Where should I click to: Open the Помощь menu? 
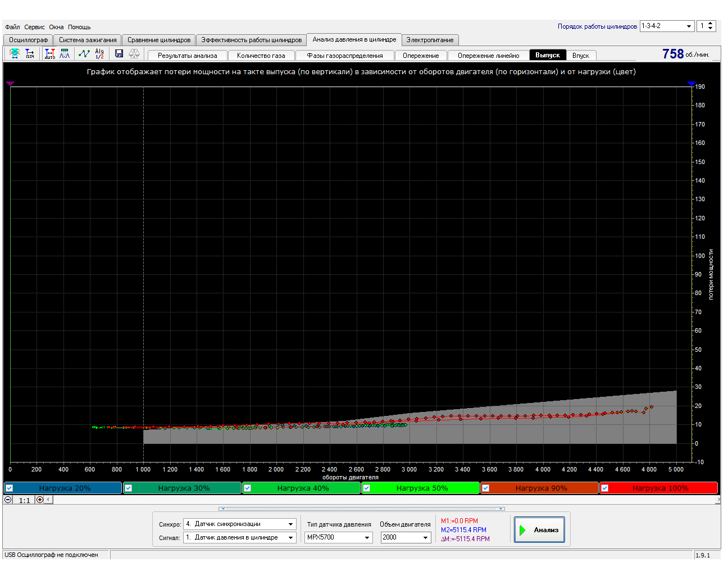tap(79, 27)
